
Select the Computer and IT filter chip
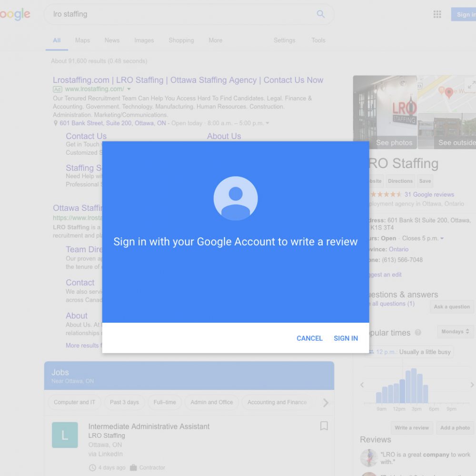point(74,402)
